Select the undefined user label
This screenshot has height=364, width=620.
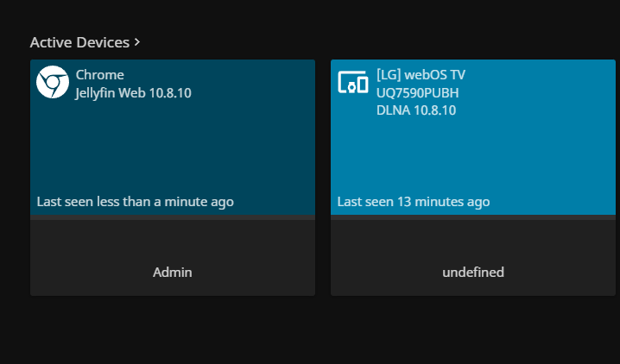(473, 273)
